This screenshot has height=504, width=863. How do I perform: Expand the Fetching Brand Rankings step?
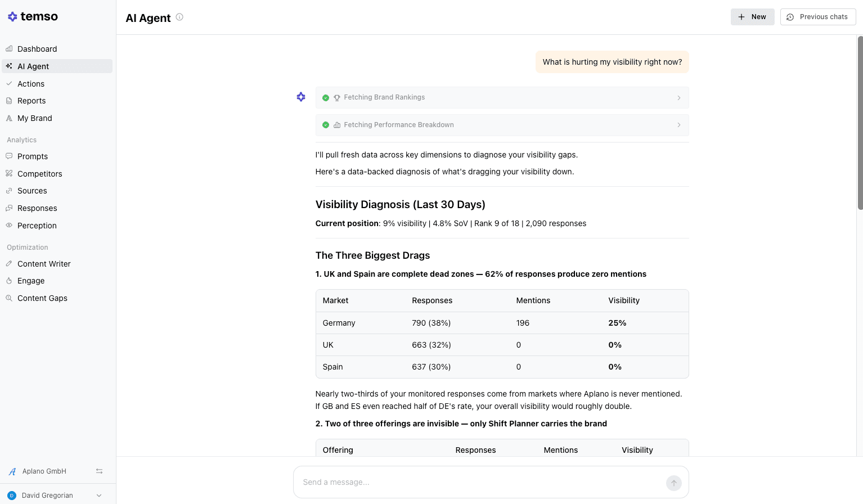tap(678, 98)
